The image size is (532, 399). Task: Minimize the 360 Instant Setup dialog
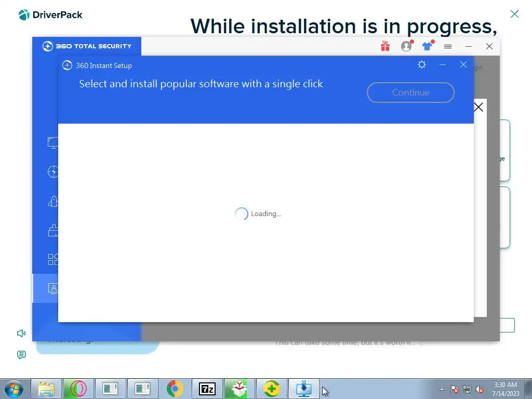443,64
